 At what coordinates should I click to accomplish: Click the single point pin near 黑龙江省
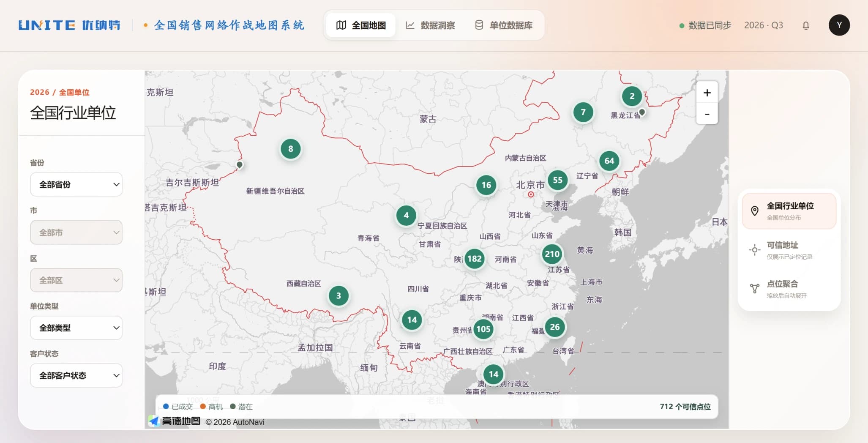(642, 112)
